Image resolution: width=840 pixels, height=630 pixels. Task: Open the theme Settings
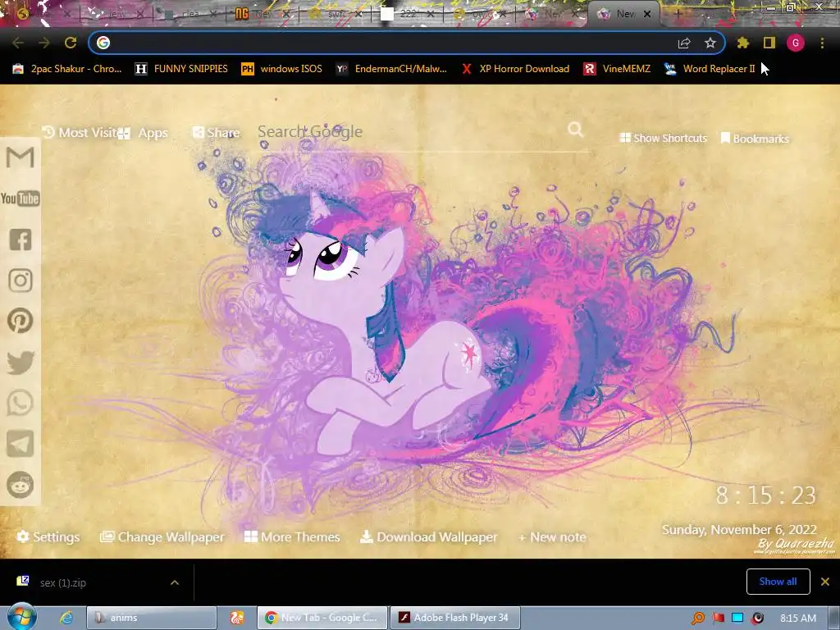click(48, 536)
